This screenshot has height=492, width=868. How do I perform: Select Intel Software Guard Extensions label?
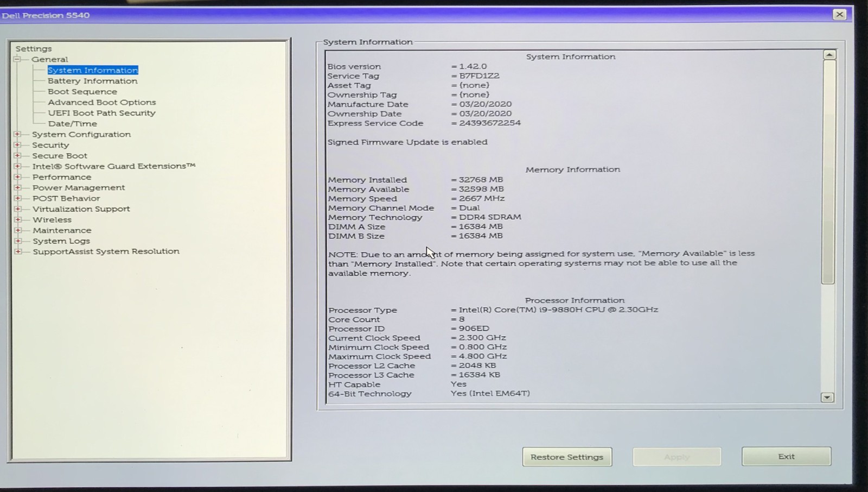114,166
